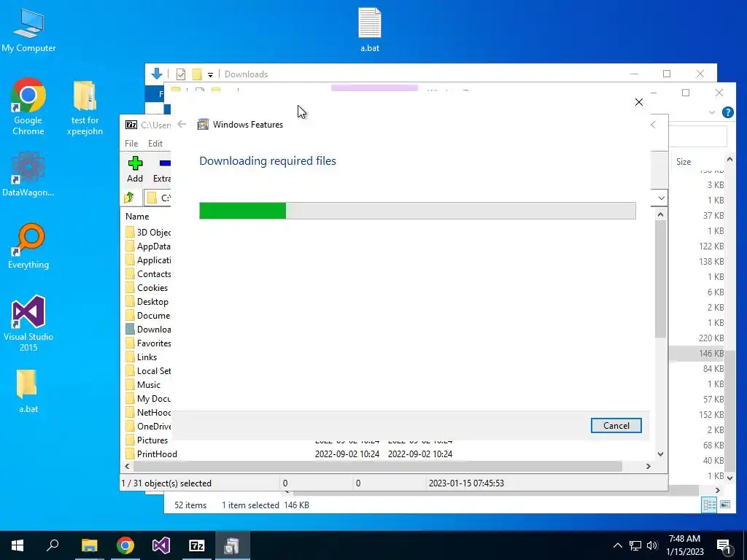Open the a.bat folder on desktop
The image size is (747, 560).
point(28,391)
